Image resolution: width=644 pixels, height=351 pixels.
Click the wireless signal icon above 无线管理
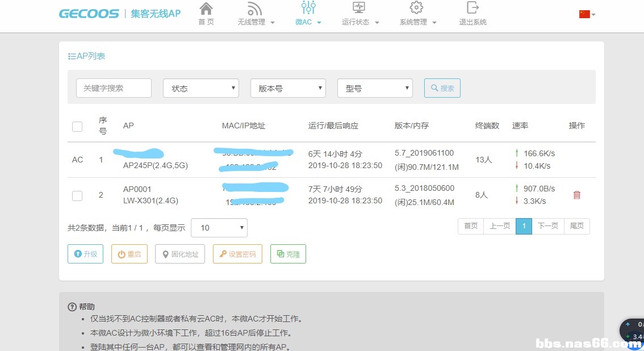click(x=254, y=8)
